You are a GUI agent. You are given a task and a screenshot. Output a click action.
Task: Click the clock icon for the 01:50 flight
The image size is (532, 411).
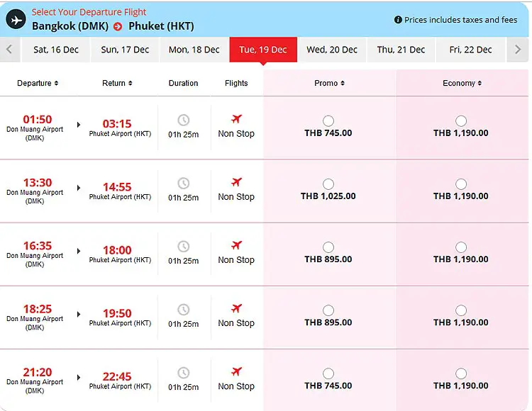183,120
